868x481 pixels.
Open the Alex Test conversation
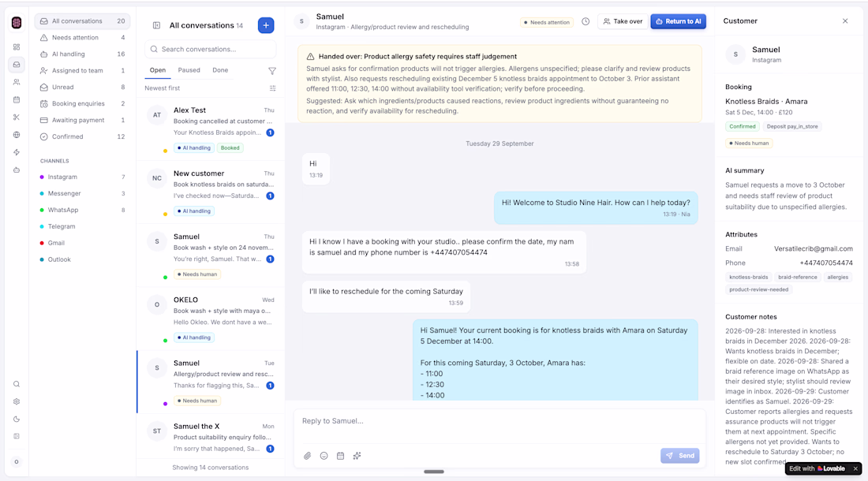click(211, 129)
